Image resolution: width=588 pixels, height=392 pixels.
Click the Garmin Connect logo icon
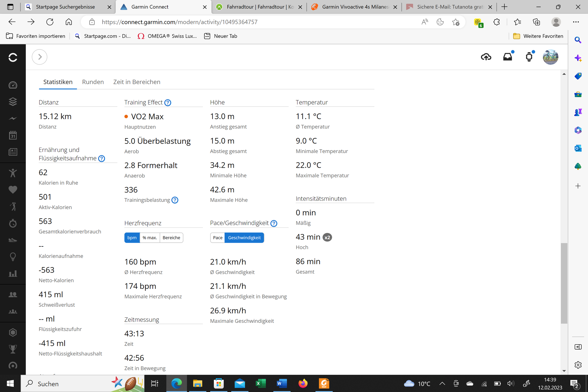13,57
